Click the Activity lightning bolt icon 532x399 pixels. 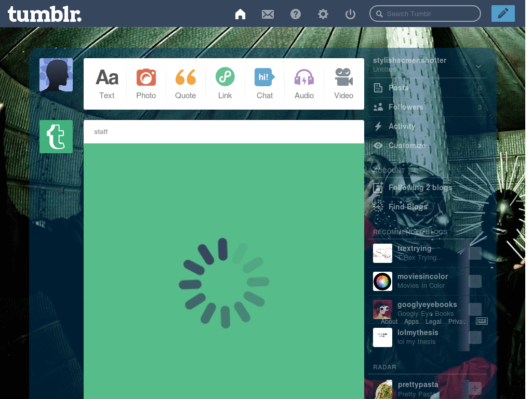click(x=378, y=126)
